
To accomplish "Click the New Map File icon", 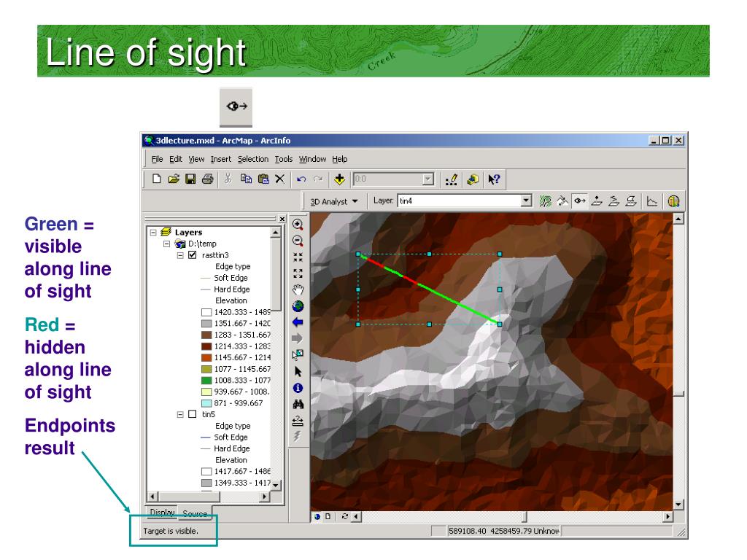I will point(156,179).
